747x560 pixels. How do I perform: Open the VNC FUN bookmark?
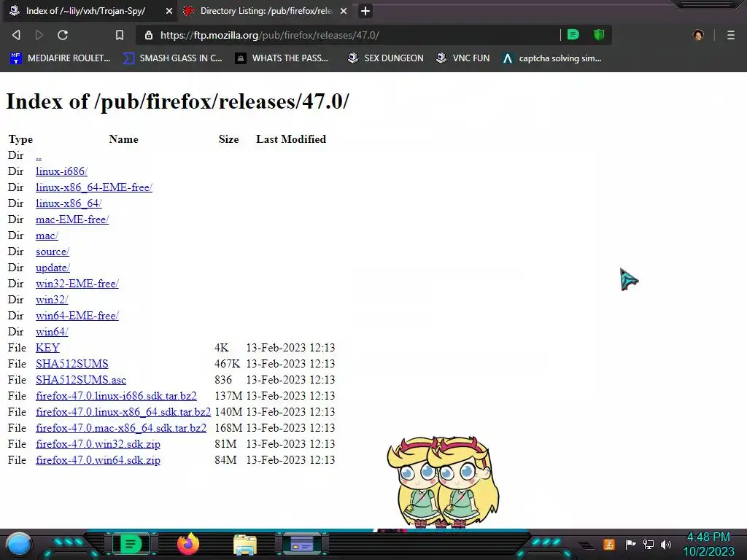click(x=463, y=58)
